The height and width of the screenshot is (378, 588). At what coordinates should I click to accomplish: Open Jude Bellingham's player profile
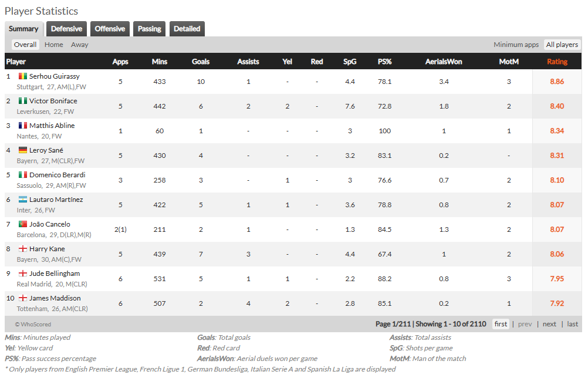55,274
